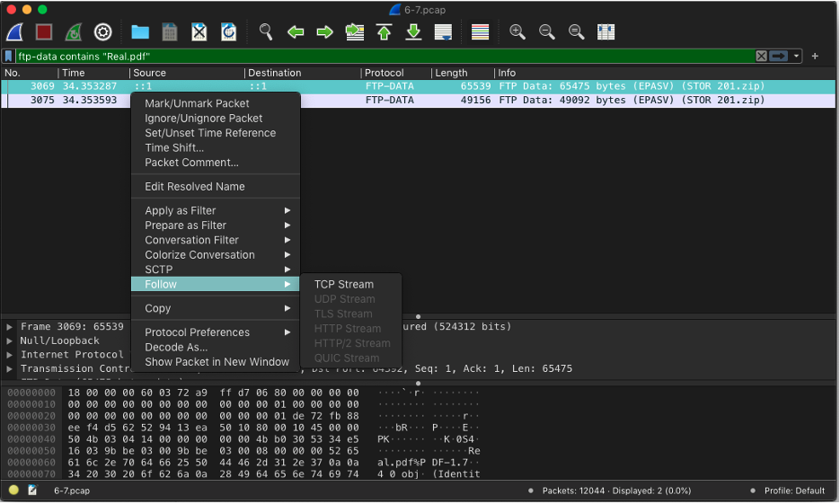Sort by the Length column header

coord(463,73)
